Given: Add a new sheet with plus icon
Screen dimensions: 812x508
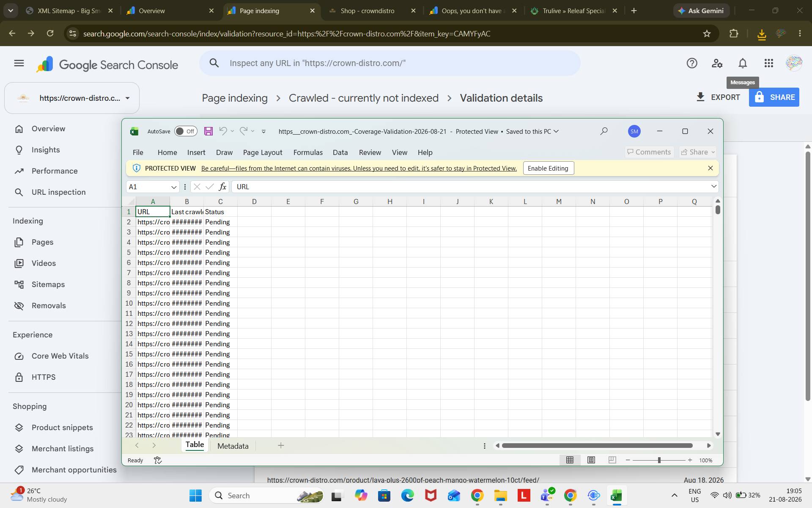Looking at the screenshot, I should (281, 445).
